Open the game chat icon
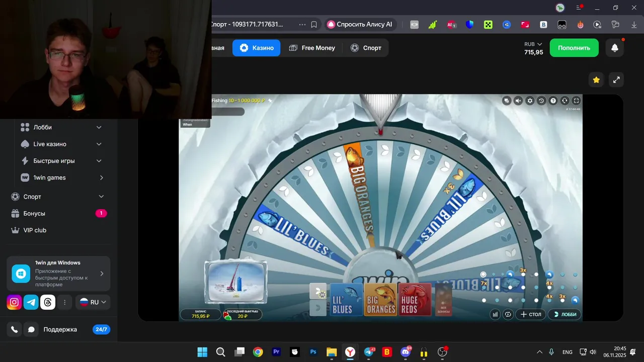 coord(507,101)
